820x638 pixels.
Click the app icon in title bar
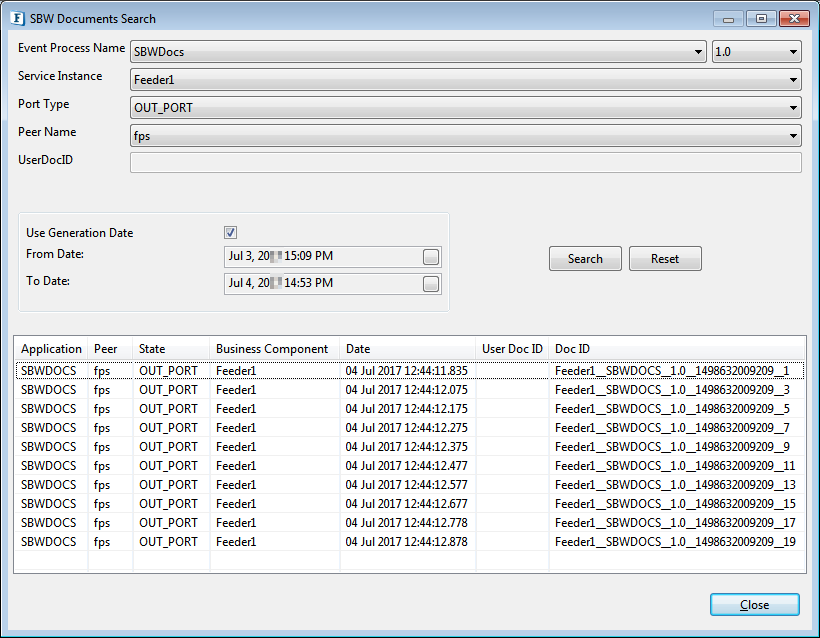[17, 18]
